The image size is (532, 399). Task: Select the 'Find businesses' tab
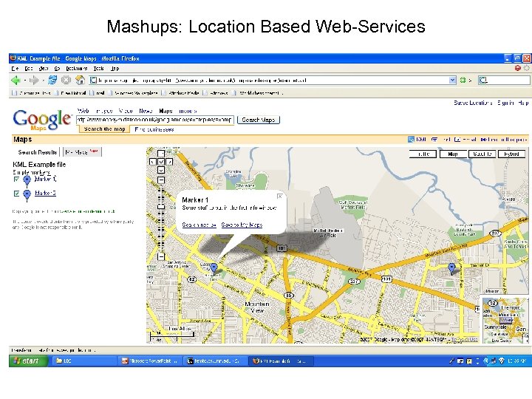(154, 129)
